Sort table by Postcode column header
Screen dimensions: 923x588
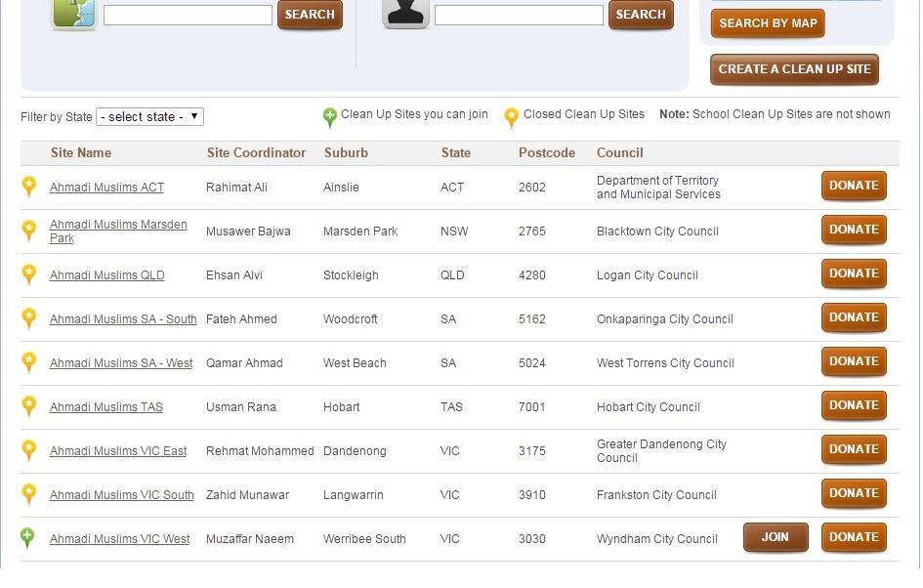[x=546, y=153]
